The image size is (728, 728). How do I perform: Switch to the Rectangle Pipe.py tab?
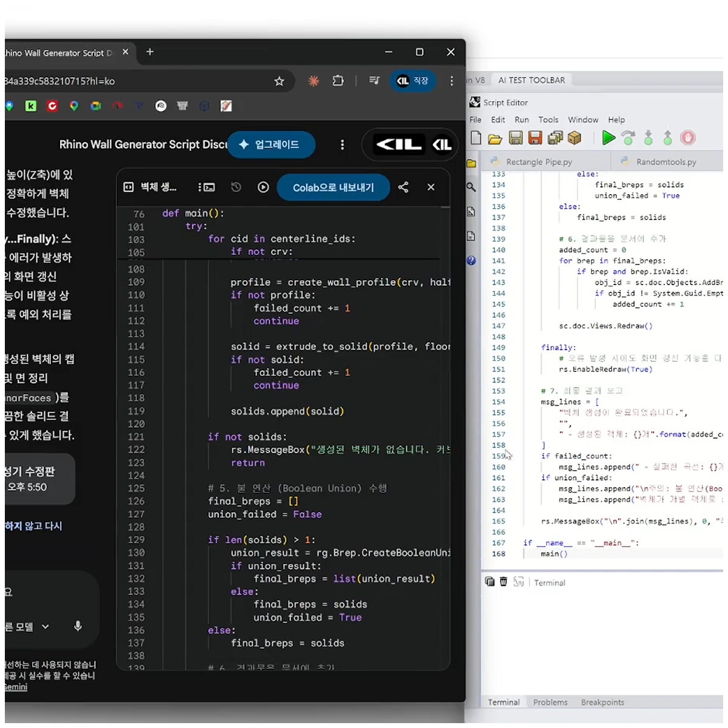539,162
